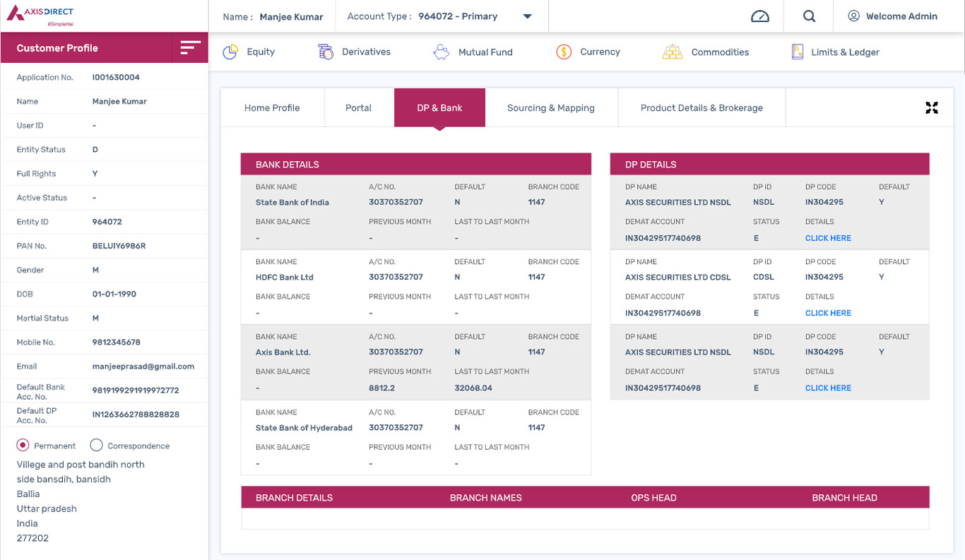Open search with the magnifier icon
The width and height of the screenshot is (965, 560).
tap(810, 16)
